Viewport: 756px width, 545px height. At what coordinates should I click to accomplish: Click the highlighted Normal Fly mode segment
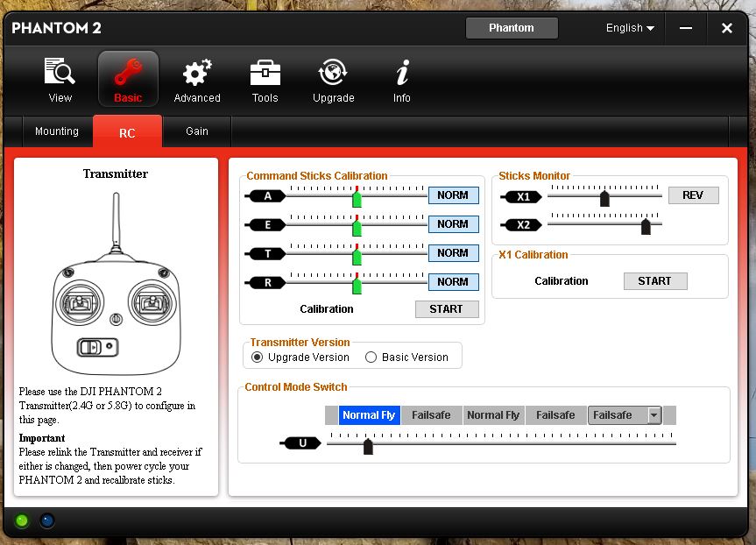click(369, 415)
